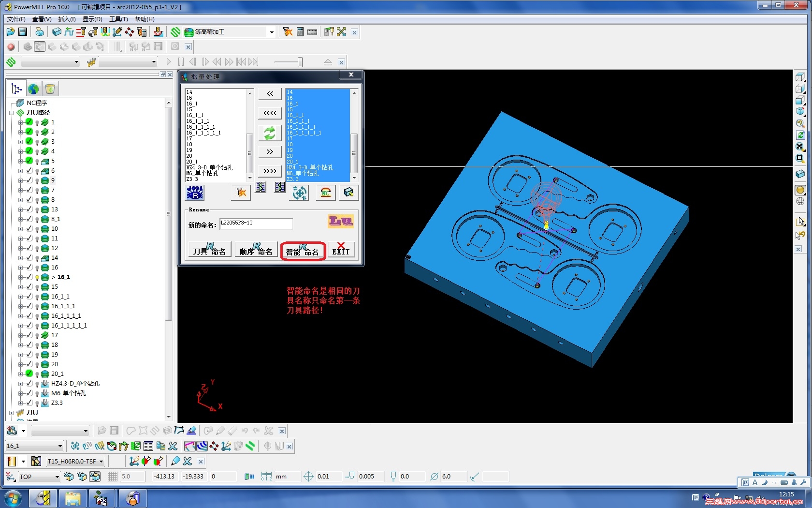Expand the 刀具 tree node
This screenshot has width=812, height=508.
(x=11, y=413)
